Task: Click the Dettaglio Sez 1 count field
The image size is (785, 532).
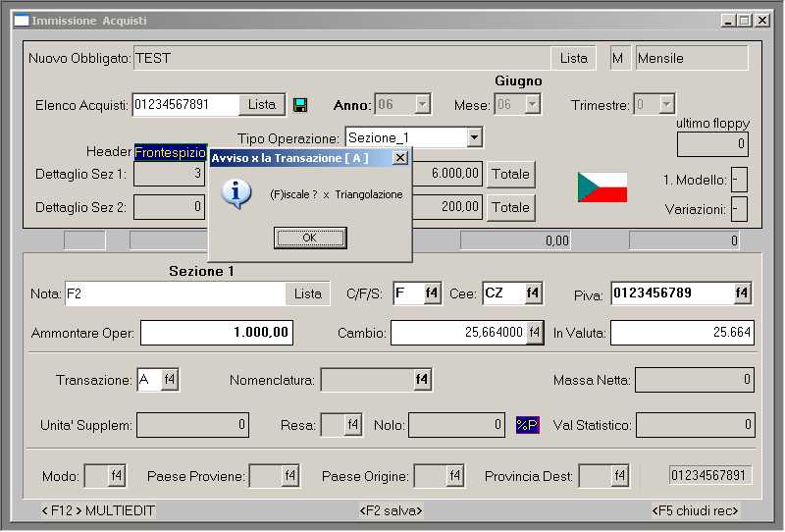Action: pos(169,174)
